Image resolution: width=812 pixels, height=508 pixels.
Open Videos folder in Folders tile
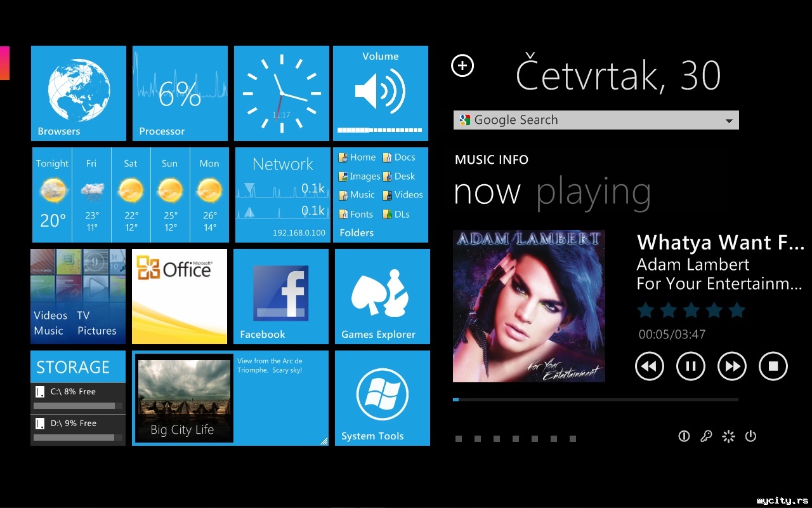pyautogui.click(x=403, y=195)
